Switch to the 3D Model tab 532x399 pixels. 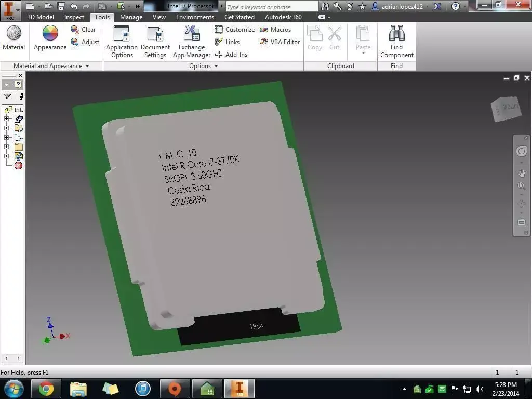(41, 17)
